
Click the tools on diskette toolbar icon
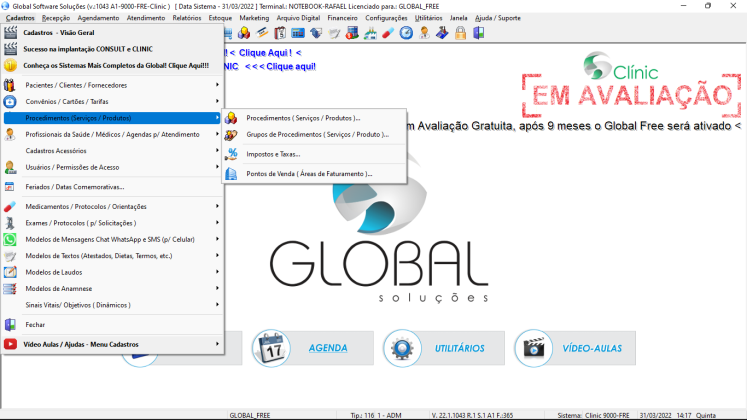point(442,33)
